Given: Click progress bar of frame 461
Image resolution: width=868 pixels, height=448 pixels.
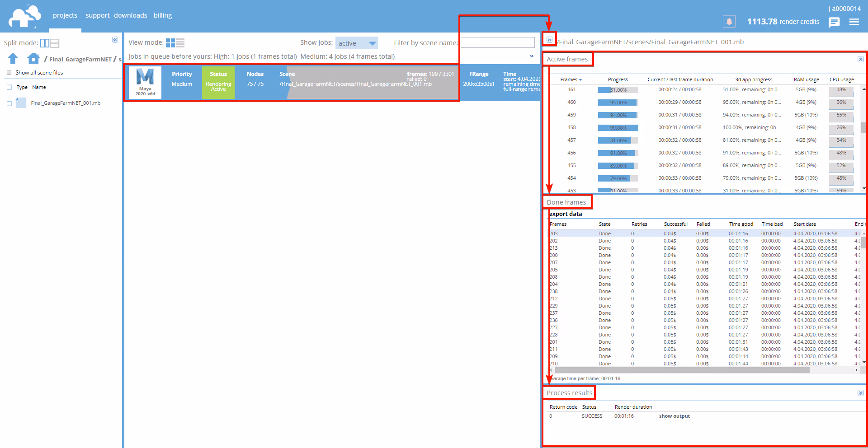Looking at the screenshot, I should click(618, 90).
